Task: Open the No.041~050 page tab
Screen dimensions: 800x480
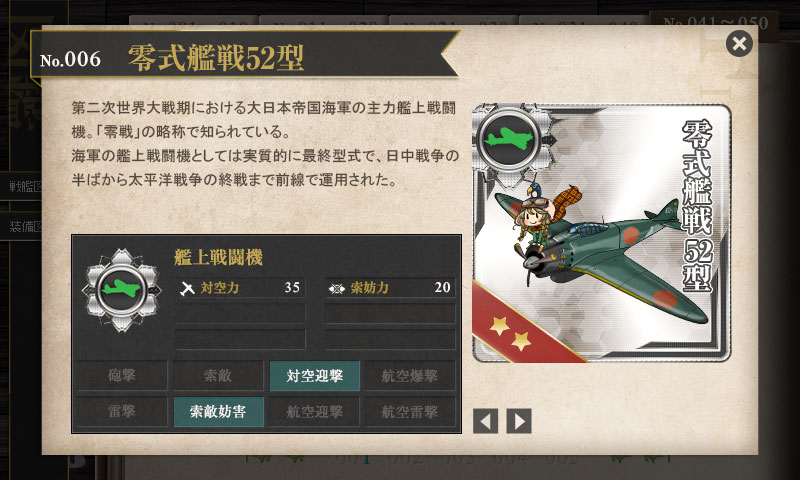Action: coord(716,22)
